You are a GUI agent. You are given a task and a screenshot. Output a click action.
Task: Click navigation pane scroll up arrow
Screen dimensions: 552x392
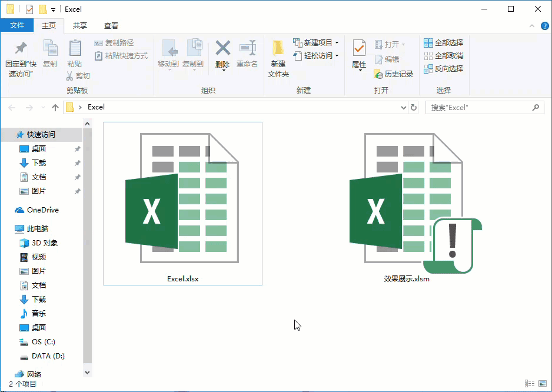click(x=88, y=124)
